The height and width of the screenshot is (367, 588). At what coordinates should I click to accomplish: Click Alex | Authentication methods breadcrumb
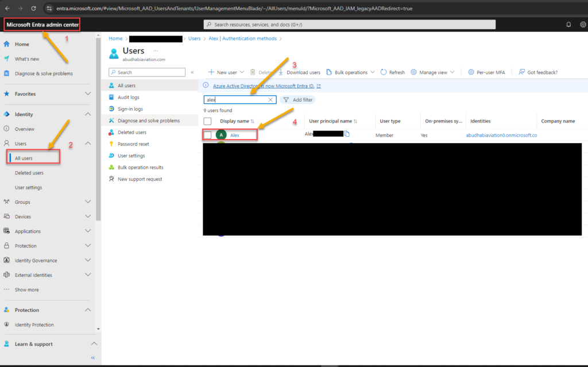tap(243, 38)
